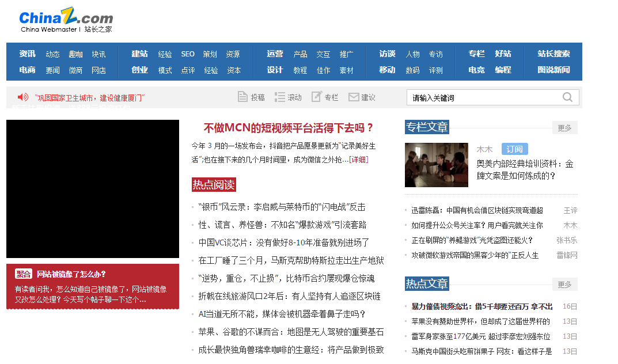Open the 电竞 navigation item

tap(477, 69)
